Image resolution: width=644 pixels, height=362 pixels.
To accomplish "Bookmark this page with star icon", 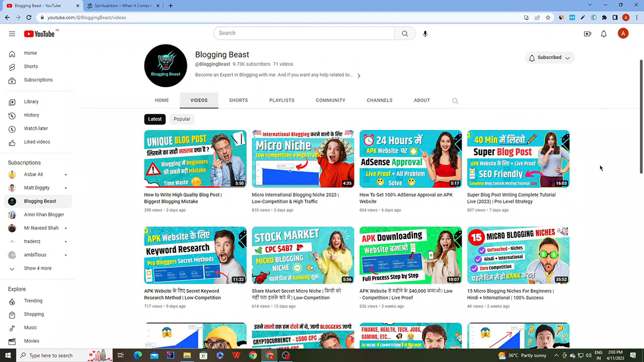I will click(x=548, y=17).
